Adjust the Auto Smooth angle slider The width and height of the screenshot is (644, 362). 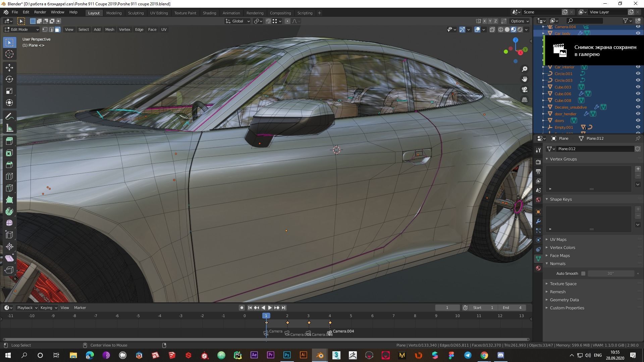click(611, 274)
